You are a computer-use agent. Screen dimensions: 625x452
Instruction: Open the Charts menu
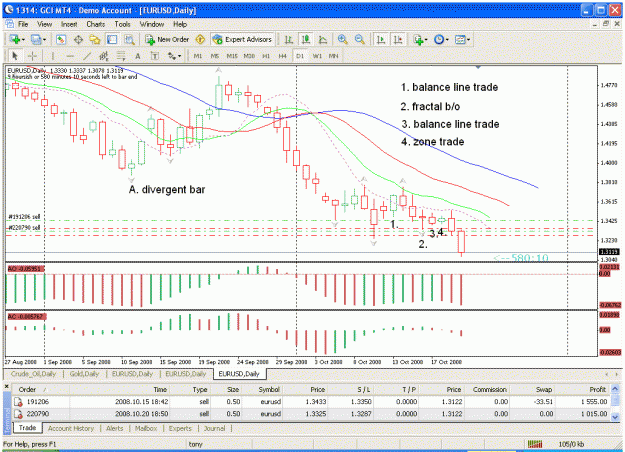coord(96,24)
